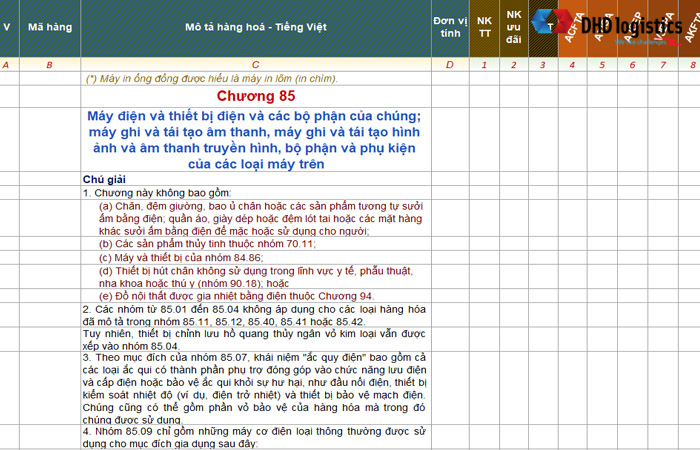Select the column number '6' cell
This screenshot has width=700, height=450.
(632, 65)
